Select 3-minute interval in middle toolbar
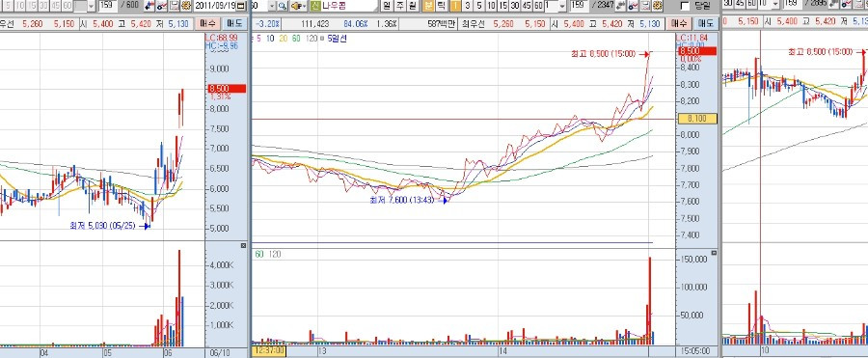 468,6
